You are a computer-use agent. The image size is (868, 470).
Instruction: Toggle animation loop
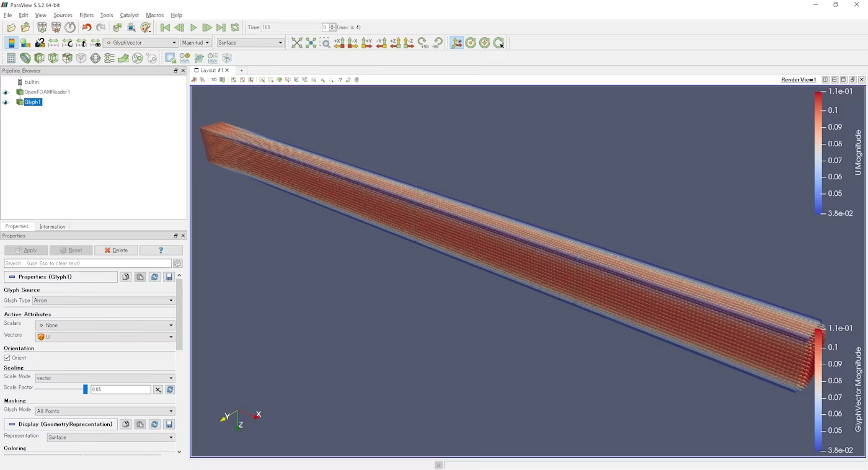(235, 27)
